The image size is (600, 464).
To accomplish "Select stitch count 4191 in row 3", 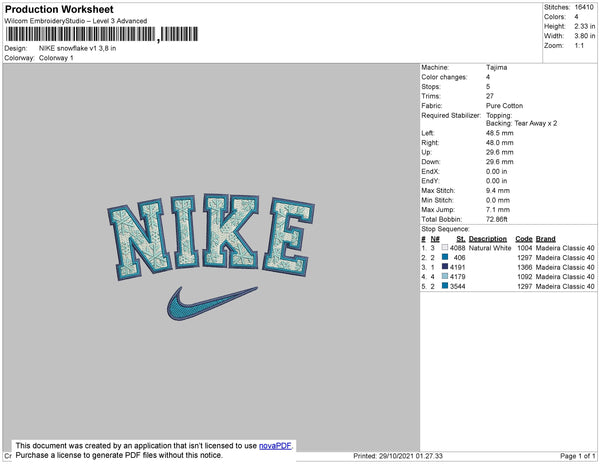I will [457, 267].
